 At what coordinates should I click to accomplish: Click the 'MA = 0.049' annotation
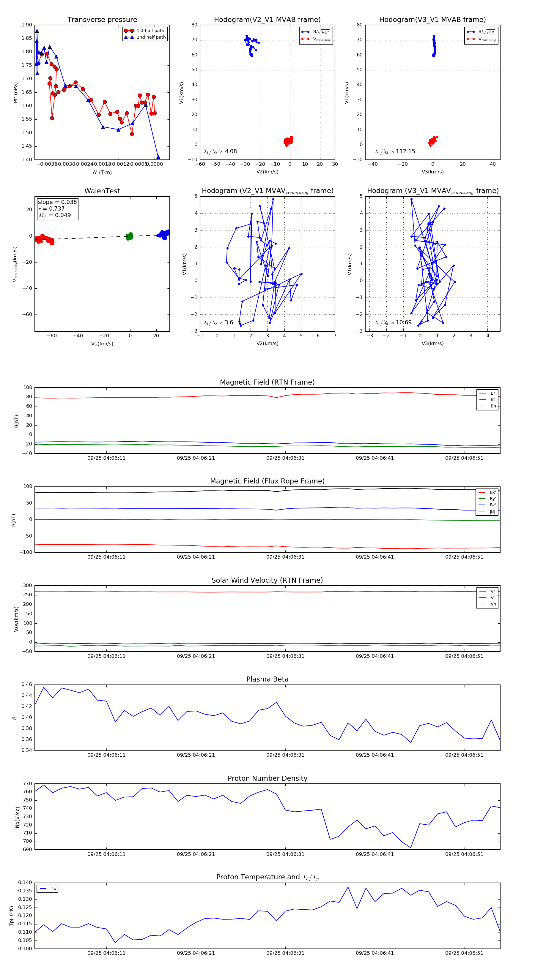pyautogui.click(x=54, y=215)
